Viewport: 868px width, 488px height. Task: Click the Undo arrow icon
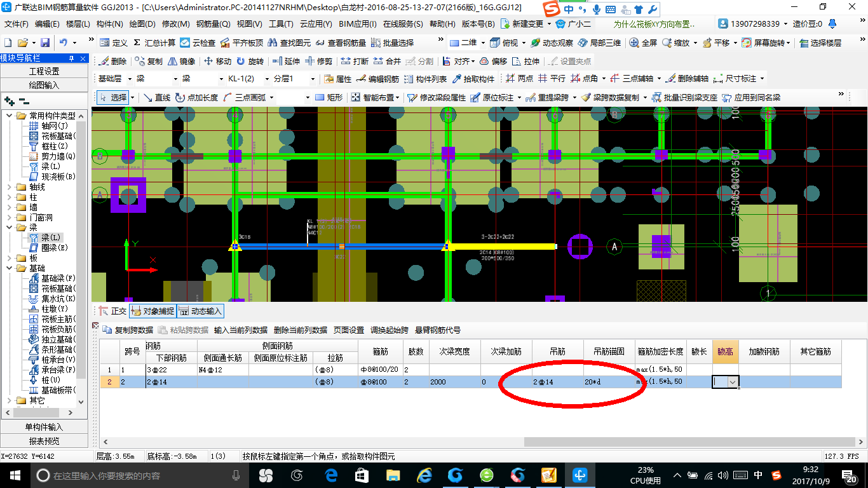[x=64, y=43]
